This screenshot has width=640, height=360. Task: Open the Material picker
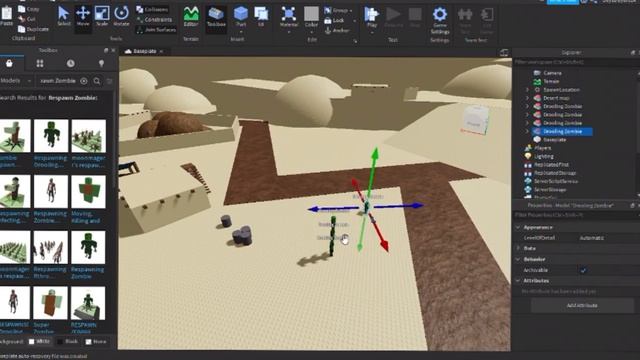click(289, 17)
